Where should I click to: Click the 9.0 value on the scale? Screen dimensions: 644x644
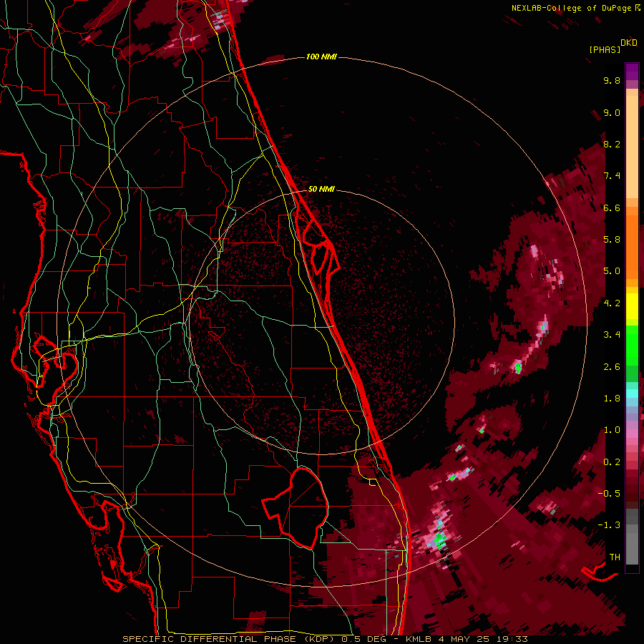[612, 112]
